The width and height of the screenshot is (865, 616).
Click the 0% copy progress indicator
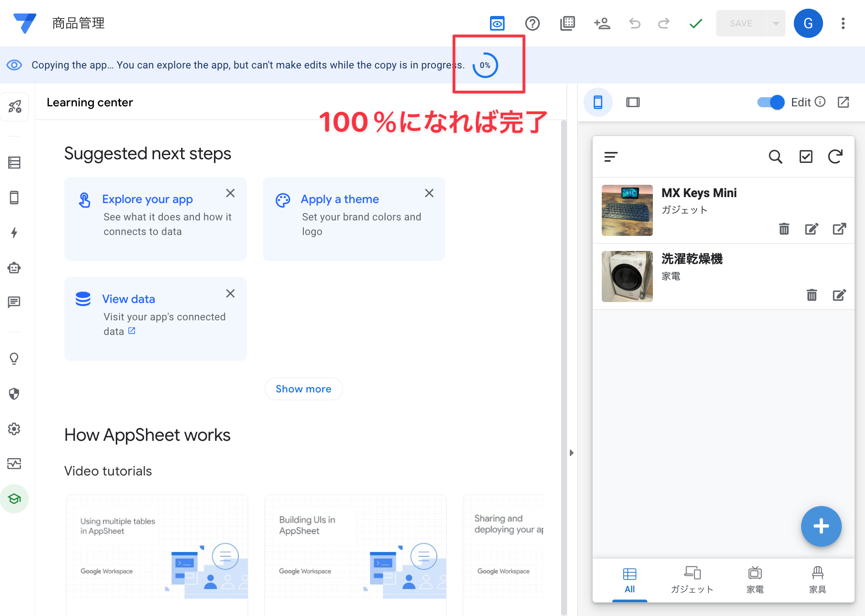(x=485, y=65)
